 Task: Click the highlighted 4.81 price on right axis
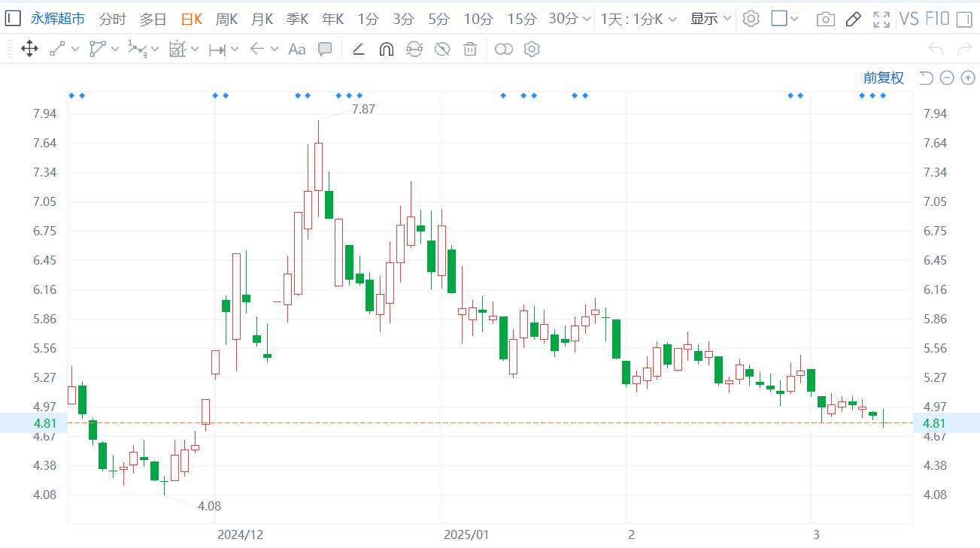(x=934, y=423)
